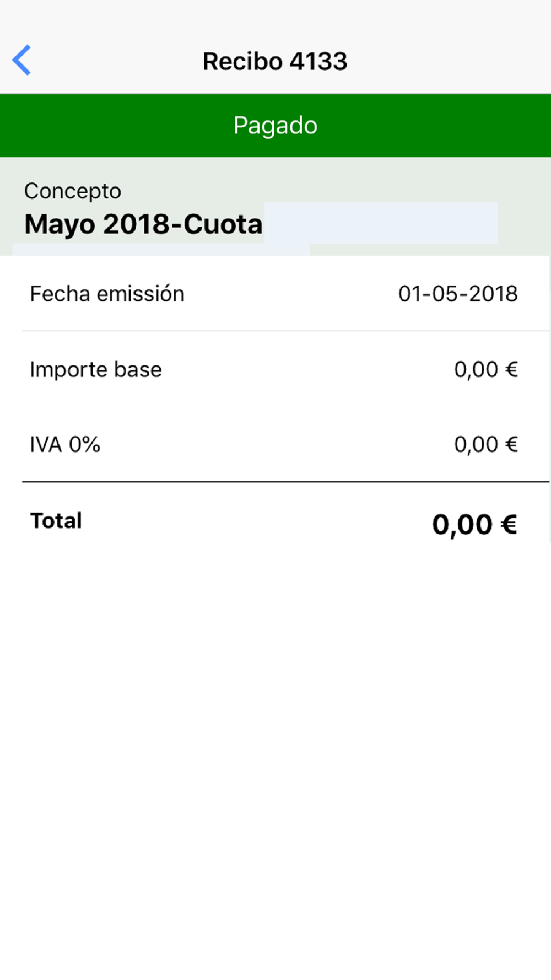
Task: Tap the IVA 0% label
Action: click(x=65, y=444)
